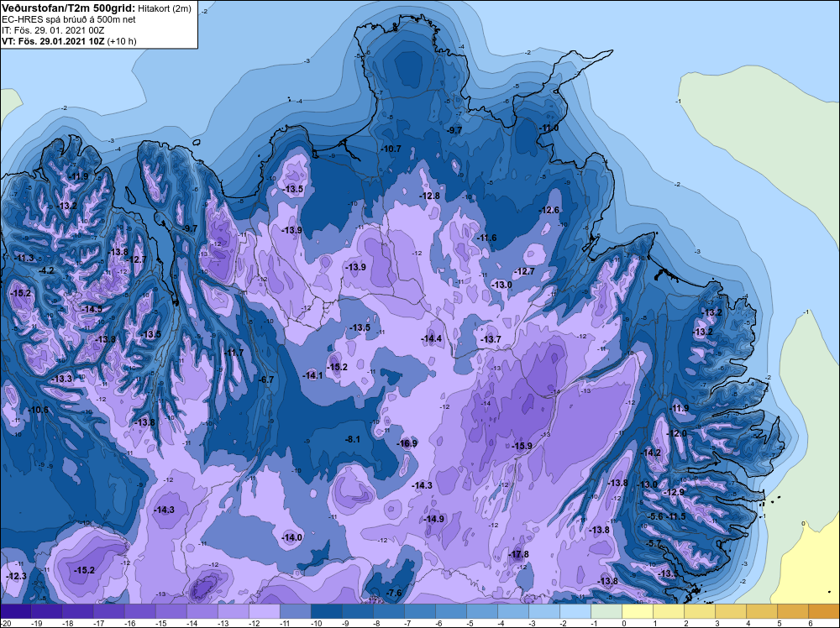
Task: Click the legend swatch labeled -12
Action: pyautogui.click(x=264, y=611)
